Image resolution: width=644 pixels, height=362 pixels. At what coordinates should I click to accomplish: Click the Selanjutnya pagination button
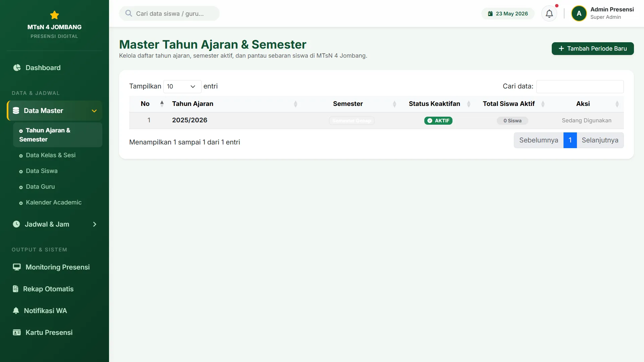pos(600,140)
